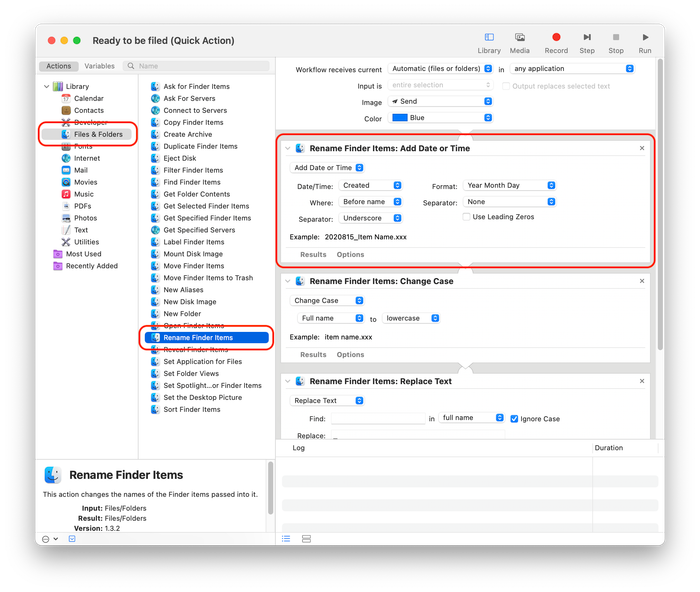
Task: Open Most Used smart group
Action: (x=83, y=254)
